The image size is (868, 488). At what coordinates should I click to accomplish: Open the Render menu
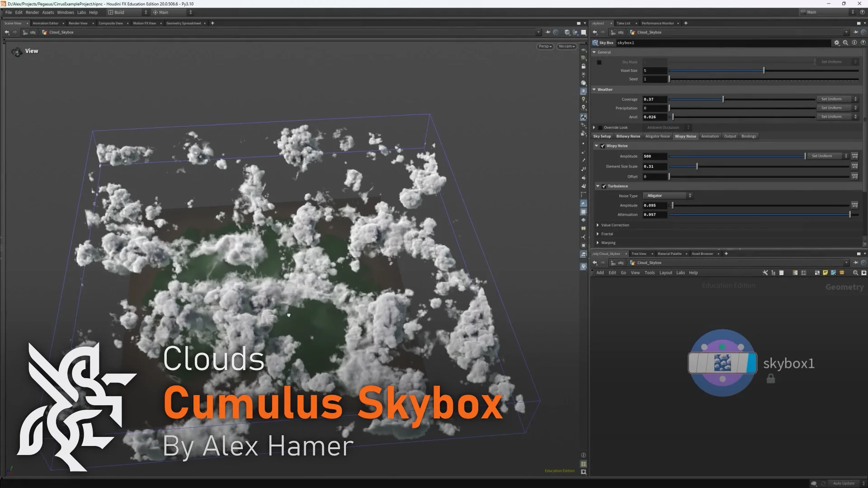click(x=32, y=12)
